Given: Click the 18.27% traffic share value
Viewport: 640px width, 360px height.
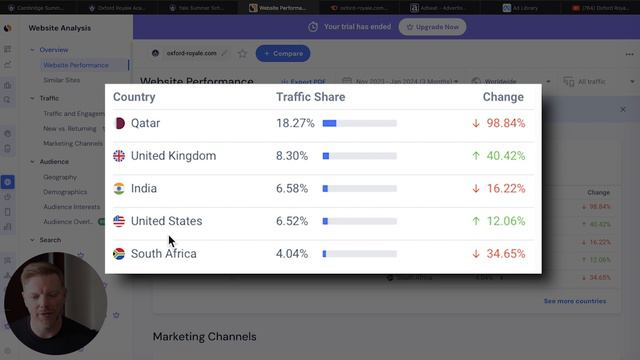Looking at the screenshot, I should pos(295,123).
